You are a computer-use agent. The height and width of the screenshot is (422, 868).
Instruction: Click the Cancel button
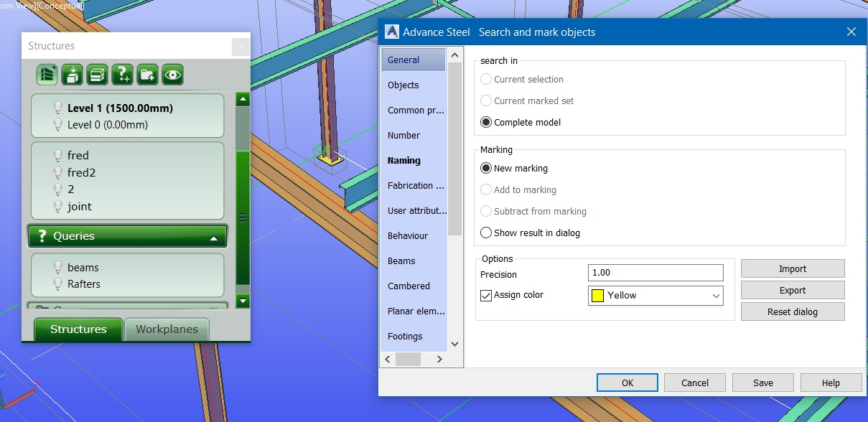pos(694,383)
